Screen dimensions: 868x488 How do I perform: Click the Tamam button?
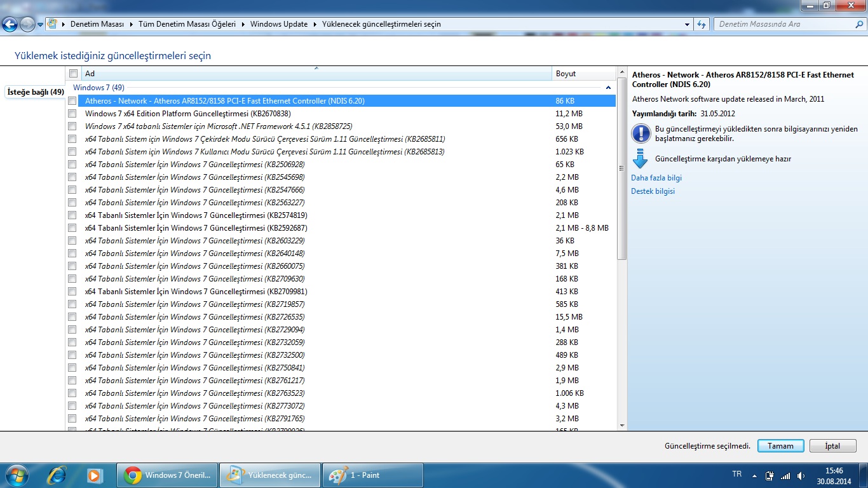coord(781,446)
